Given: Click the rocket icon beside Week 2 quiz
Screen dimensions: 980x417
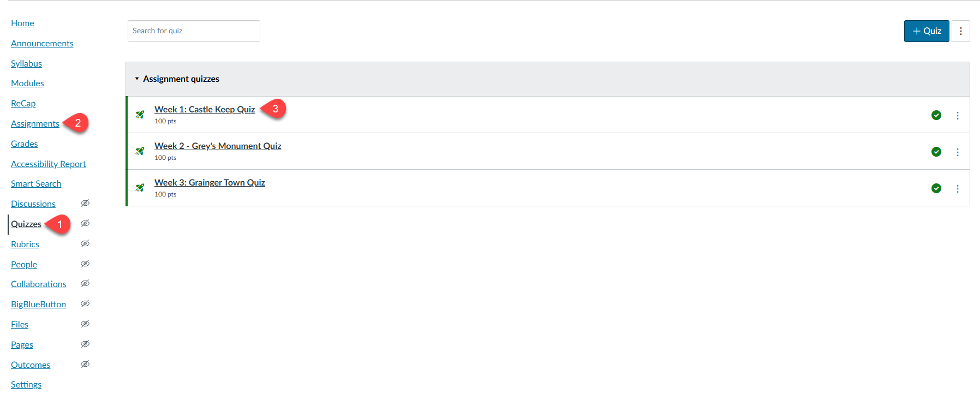Looking at the screenshot, I should pyautogui.click(x=140, y=151).
